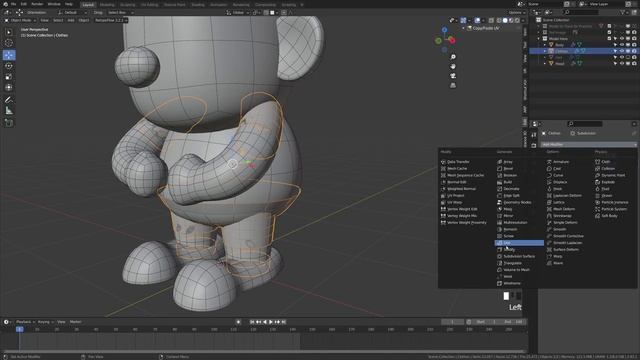This screenshot has height=360, width=640.
Task: Toggle render camera icon for Head
Action: (x=633, y=64)
